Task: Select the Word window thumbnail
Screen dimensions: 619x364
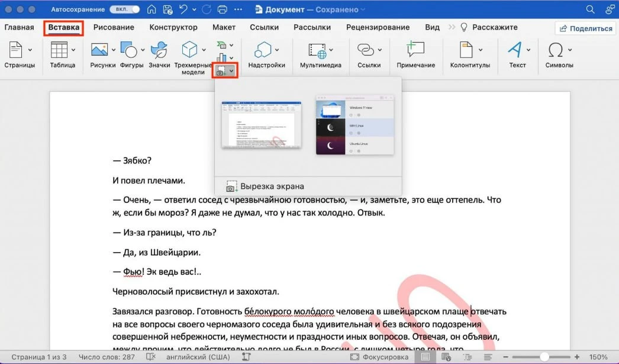Action: [x=262, y=124]
